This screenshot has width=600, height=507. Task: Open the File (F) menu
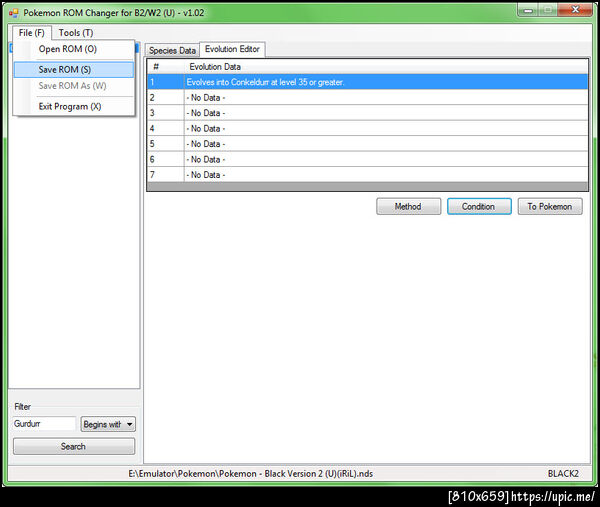click(x=31, y=33)
